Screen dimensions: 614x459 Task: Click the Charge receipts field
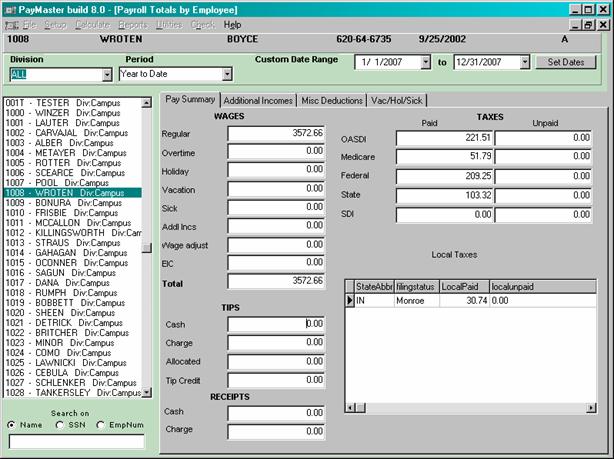click(x=276, y=432)
